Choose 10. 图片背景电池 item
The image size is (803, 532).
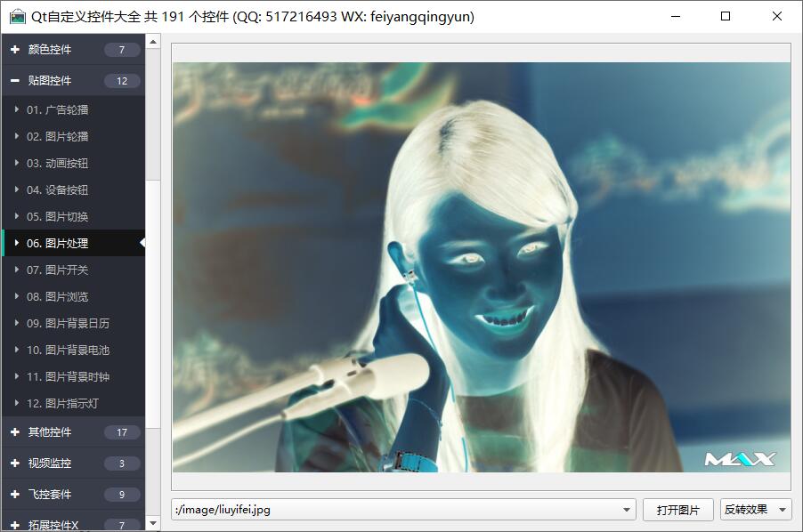pyautogui.click(x=68, y=351)
